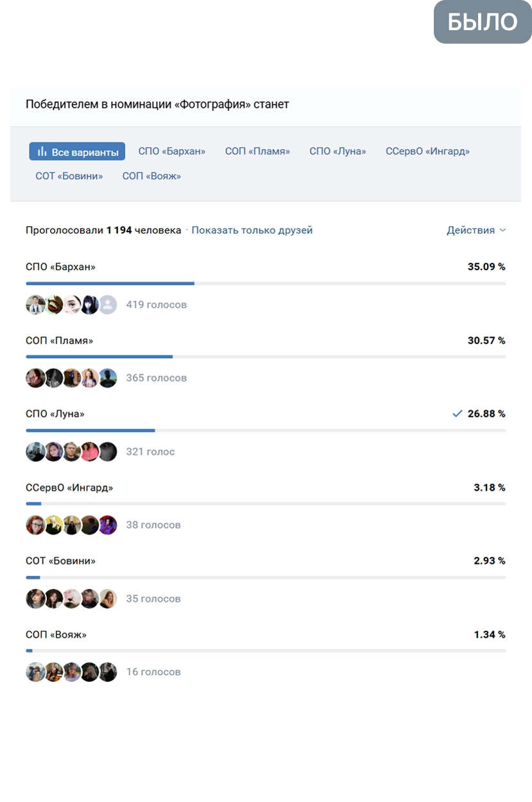Click the checkmark next to 26.88 %

tap(458, 414)
